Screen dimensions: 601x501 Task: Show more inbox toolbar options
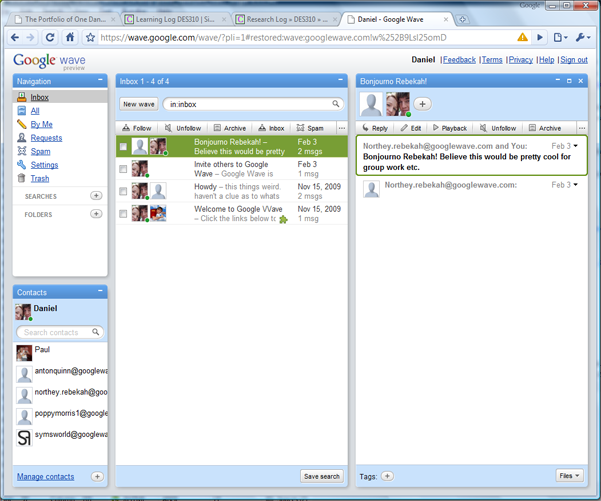click(342, 128)
